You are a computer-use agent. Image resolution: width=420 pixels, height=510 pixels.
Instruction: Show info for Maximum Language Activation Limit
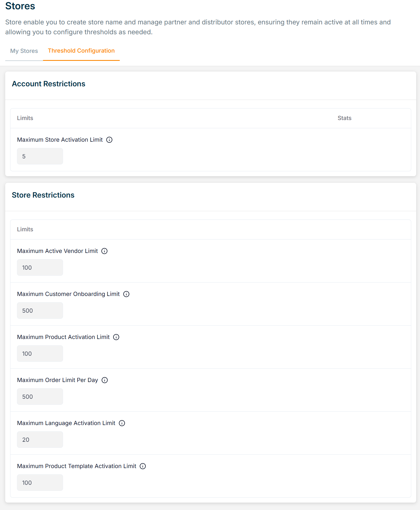pyautogui.click(x=122, y=423)
